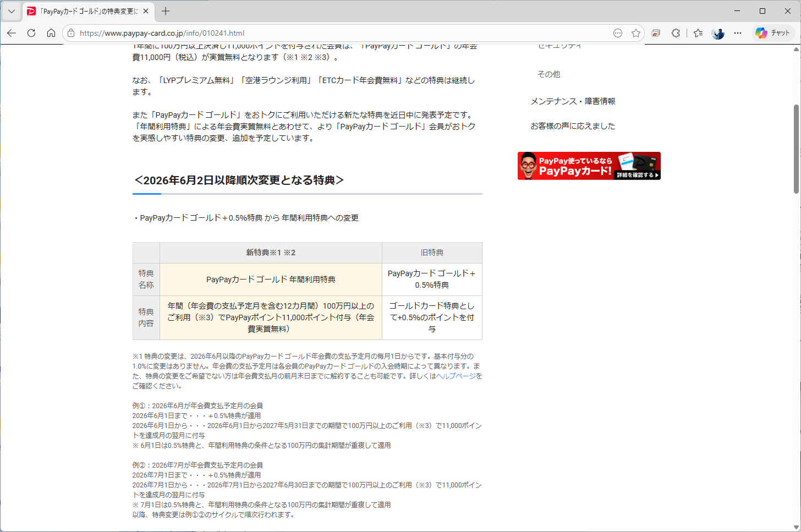
Task: Click the back navigation arrow
Action: 11,33
